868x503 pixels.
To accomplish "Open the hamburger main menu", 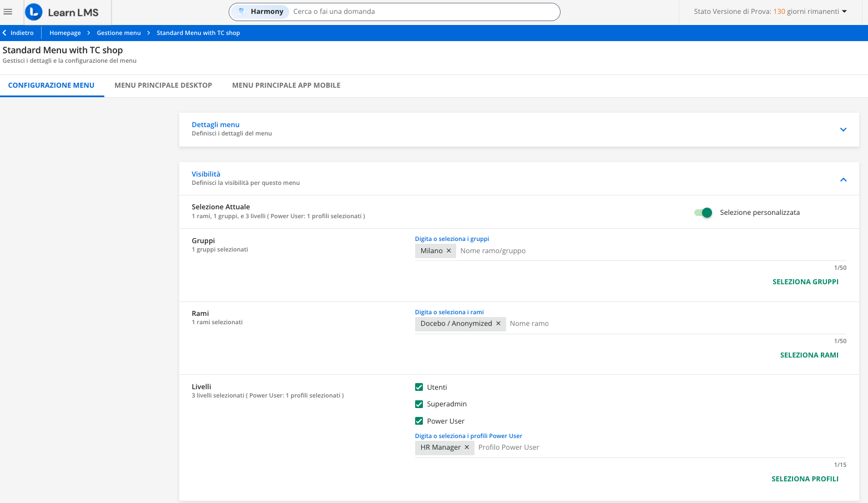I will pos(8,12).
